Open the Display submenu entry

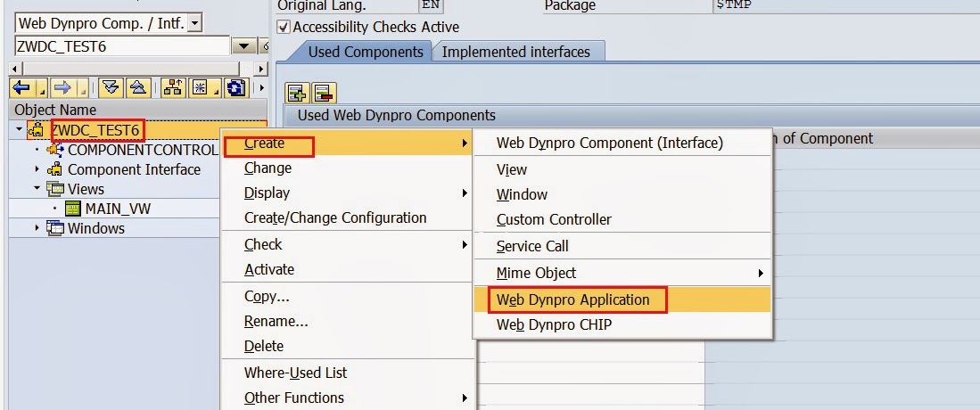(x=347, y=193)
